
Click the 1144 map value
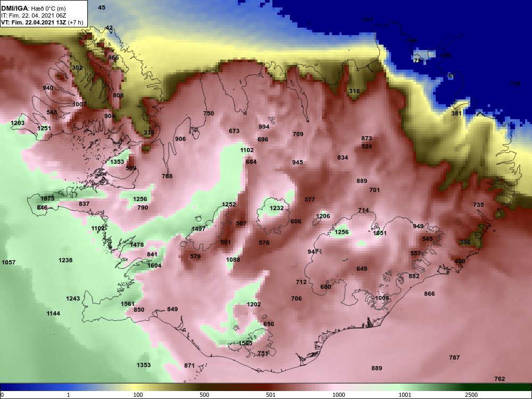pos(53,313)
